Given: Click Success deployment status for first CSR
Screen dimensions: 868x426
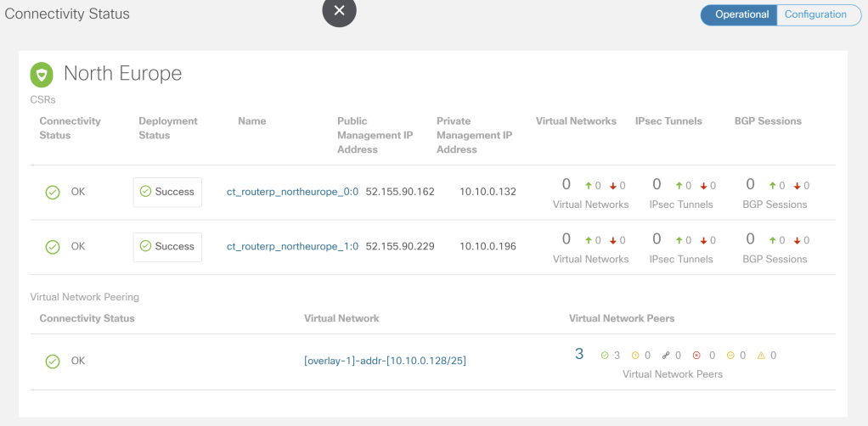Looking at the screenshot, I should pos(167,192).
